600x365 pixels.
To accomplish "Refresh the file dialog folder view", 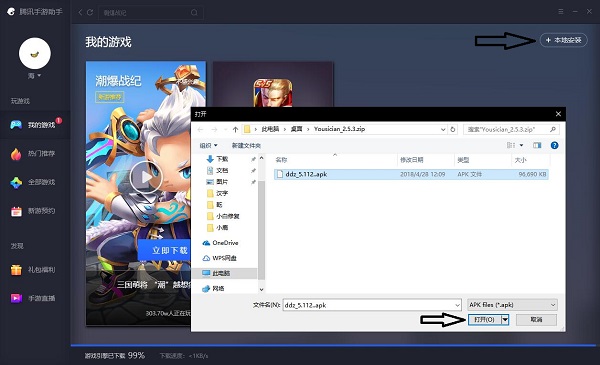I will pos(453,129).
